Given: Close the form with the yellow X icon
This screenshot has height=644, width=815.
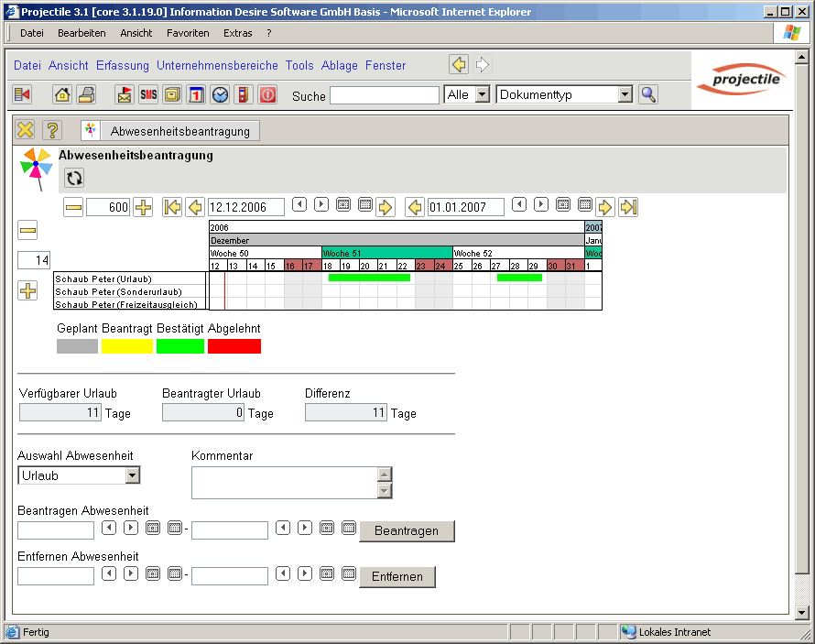Looking at the screenshot, I should point(26,130).
